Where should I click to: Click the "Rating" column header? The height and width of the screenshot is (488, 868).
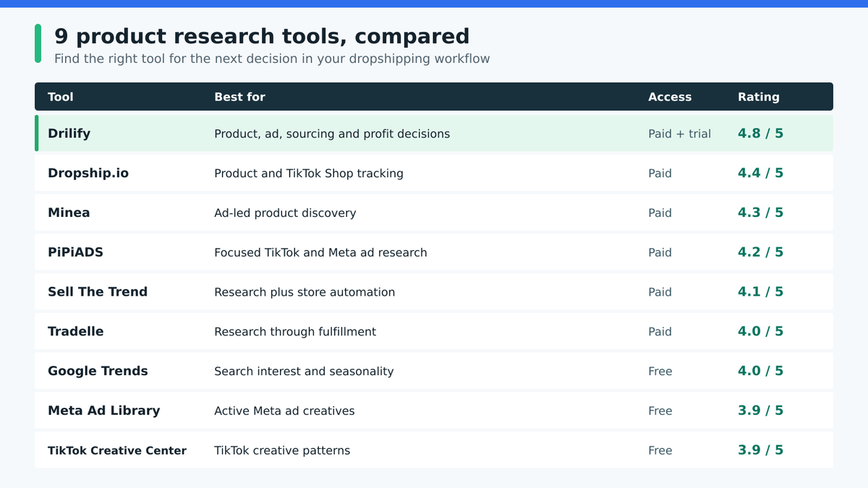[759, 97]
